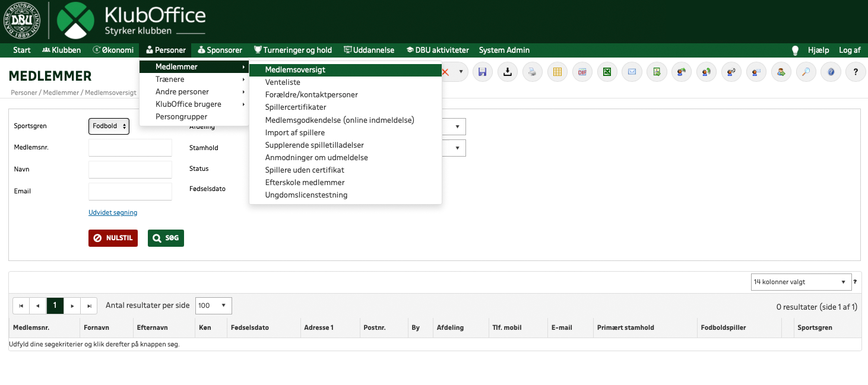Open the DBU aktiviteter menu
The image size is (868, 385).
(x=438, y=50)
